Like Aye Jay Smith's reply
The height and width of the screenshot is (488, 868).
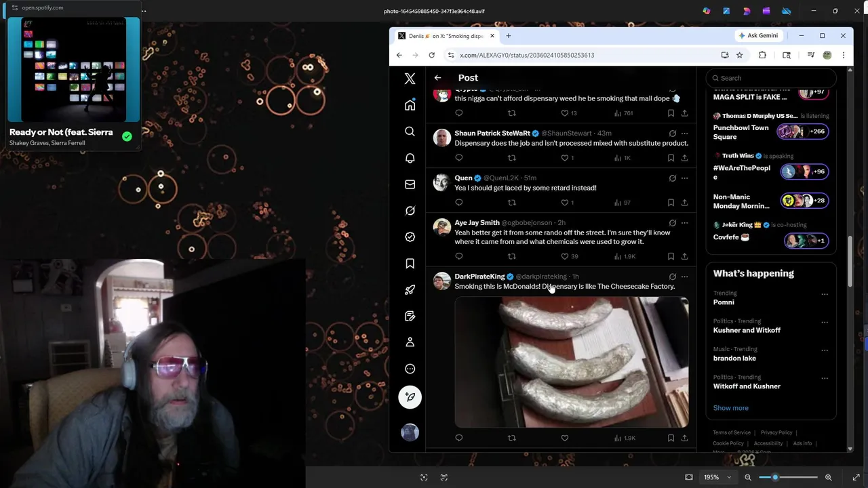[x=564, y=256]
